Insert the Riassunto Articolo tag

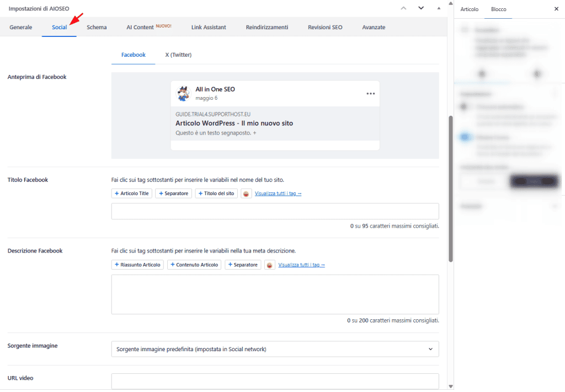137,265
